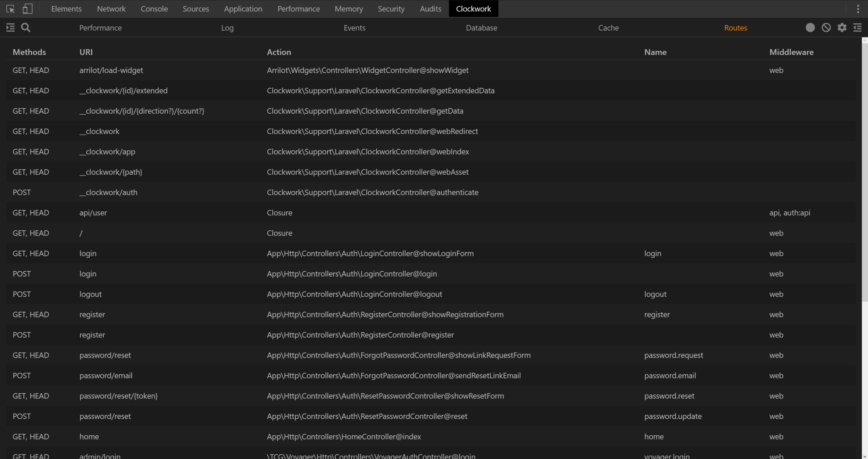
Task: Click the inspect element cursor icon
Action: coord(10,9)
